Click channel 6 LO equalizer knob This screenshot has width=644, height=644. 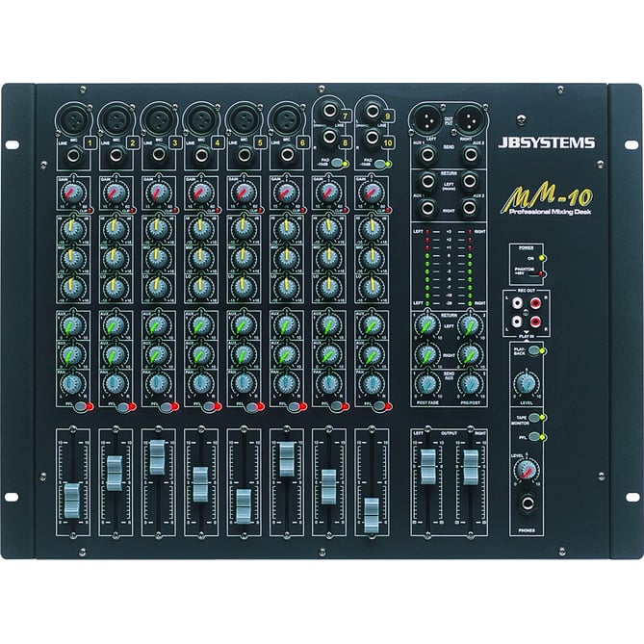(x=285, y=287)
